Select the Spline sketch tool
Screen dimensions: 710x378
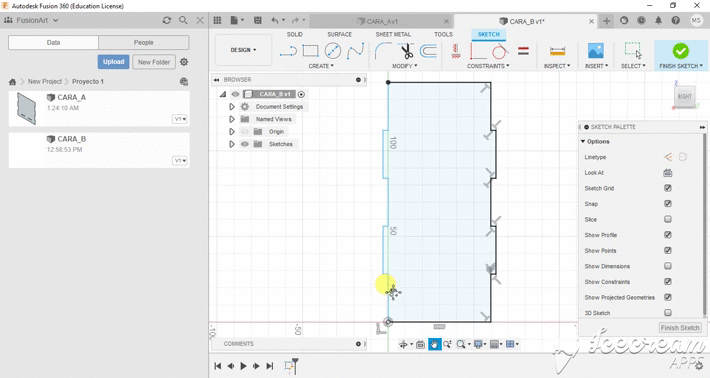click(355, 51)
